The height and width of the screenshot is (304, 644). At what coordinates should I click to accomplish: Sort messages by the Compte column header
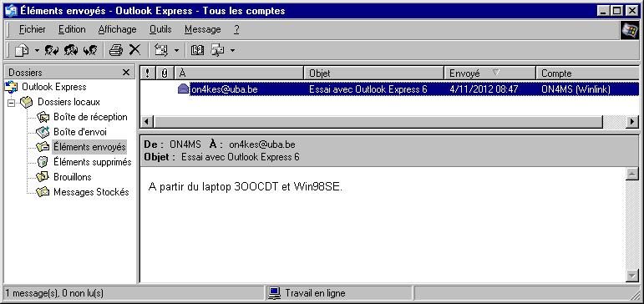pyautogui.click(x=588, y=73)
